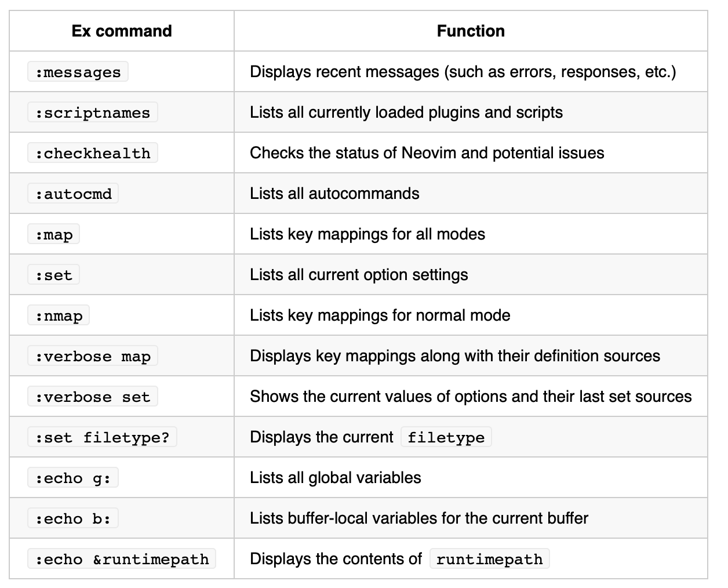Viewport: 728px width, 588px height.
Task: Click the :echo &runtimepath command
Action: click(x=122, y=559)
